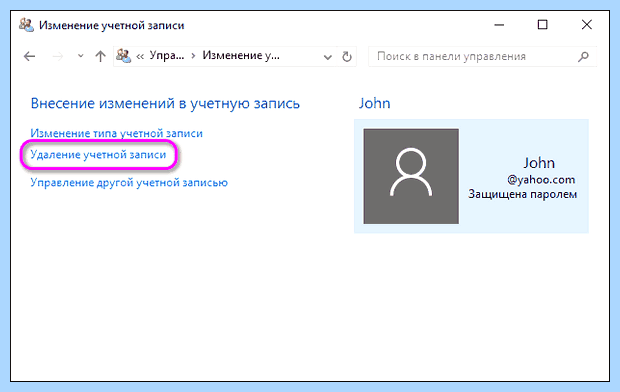This screenshot has width=620, height=392.
Task: Click the search field in control panel
Action: [x=482, y=57]
